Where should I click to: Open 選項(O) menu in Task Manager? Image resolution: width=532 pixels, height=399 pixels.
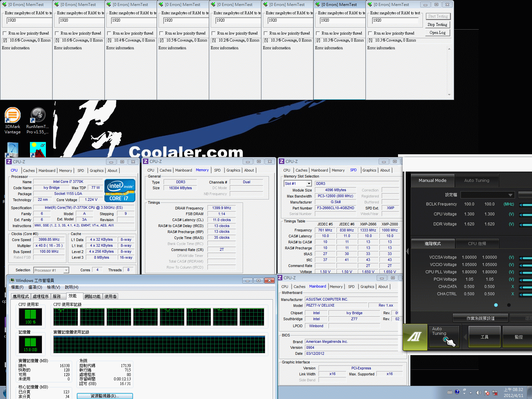click(x=35, y=287)
